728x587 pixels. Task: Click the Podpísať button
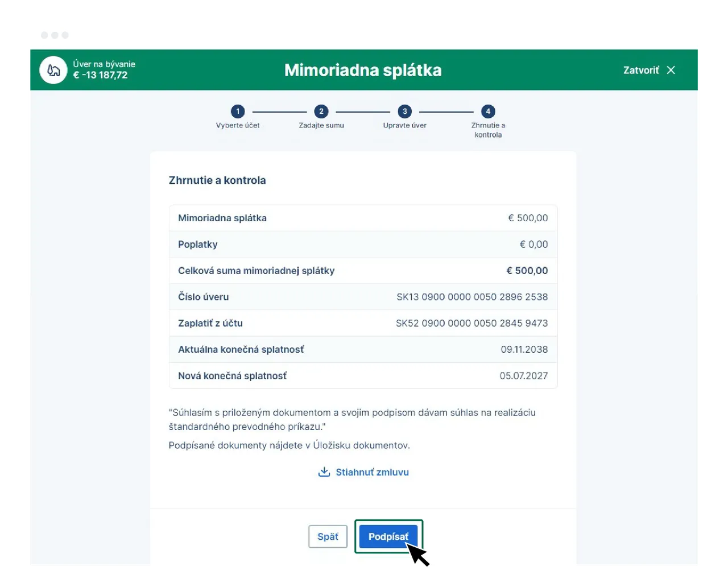[x=388, y=536]
